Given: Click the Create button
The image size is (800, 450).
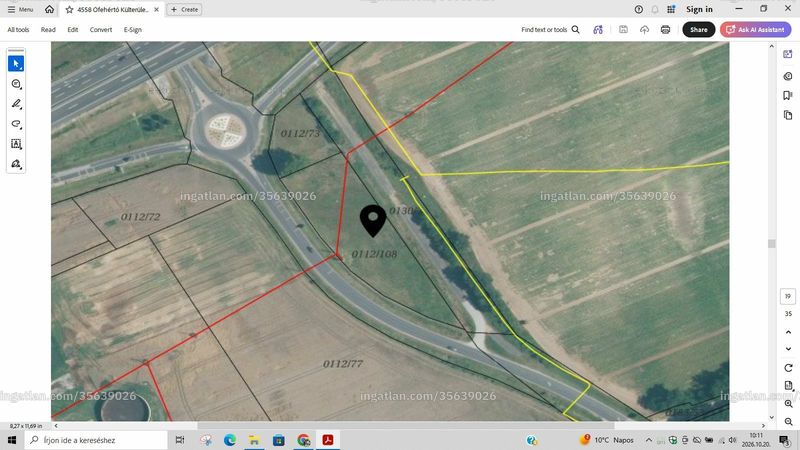Looking at the screenshot, I should coord(184,10).
